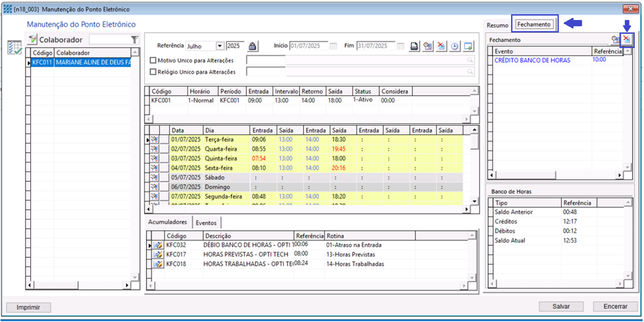Click the highlighted delete icon in Fechamento panel
The image size is (644, 322).
[626, 40]
